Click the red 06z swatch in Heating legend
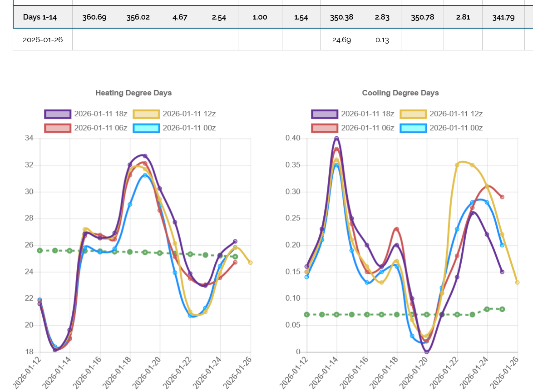The image size is (533, 392). (58, 128)
